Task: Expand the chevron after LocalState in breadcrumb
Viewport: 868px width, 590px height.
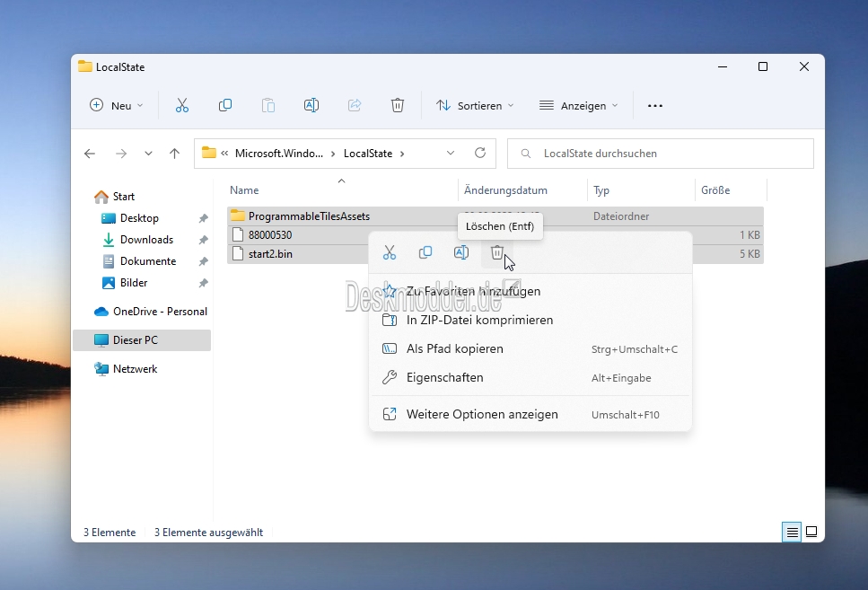Action: click(x=402, y=154)
